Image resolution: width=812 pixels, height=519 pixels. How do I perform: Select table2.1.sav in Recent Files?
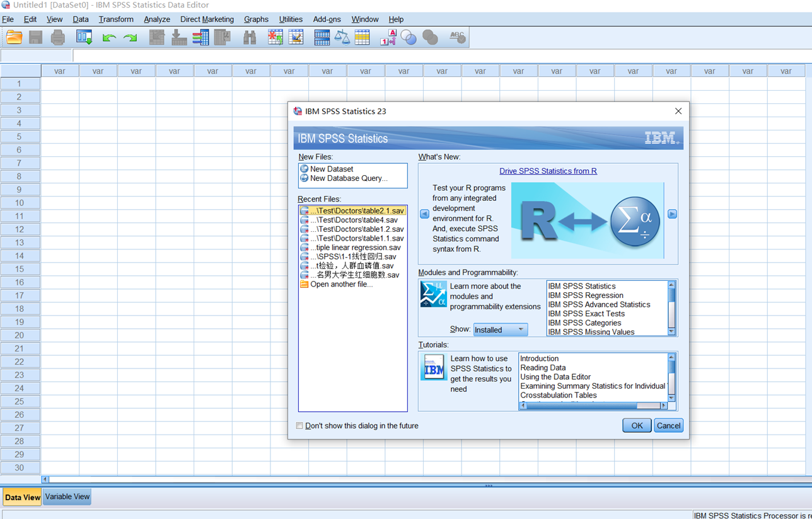pos(356,211)
